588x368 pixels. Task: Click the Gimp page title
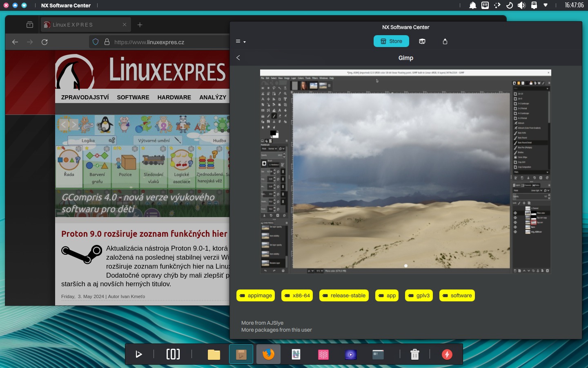pyautogui.click(x=406, y=58)
